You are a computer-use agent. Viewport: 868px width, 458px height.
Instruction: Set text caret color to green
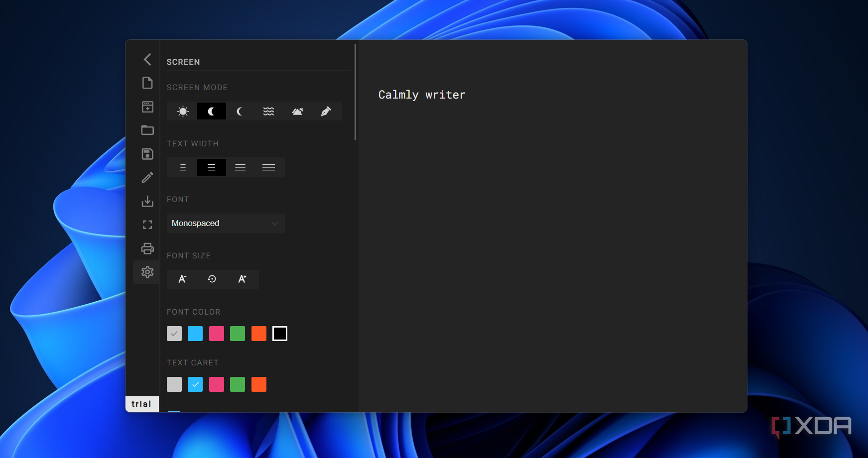pos(238,384)
